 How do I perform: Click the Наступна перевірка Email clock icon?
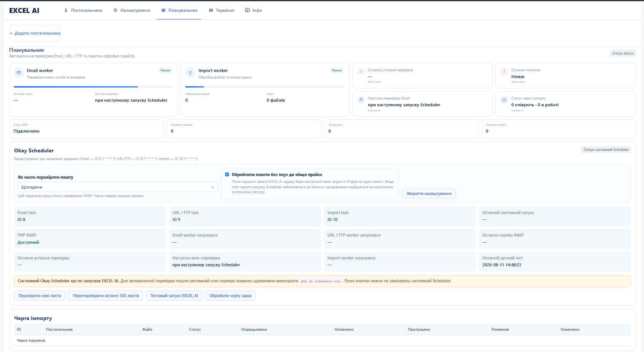coord(361,99)
